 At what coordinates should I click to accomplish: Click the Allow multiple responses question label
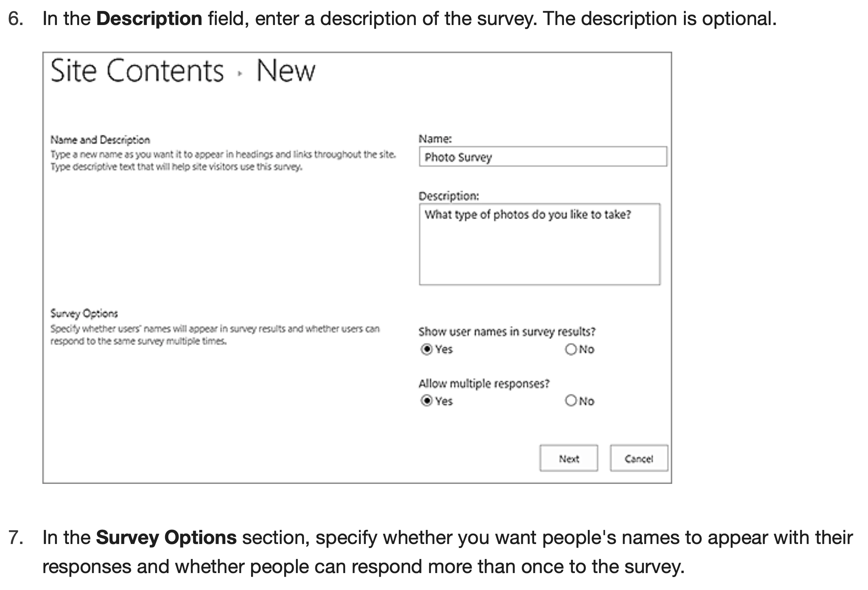484,383
